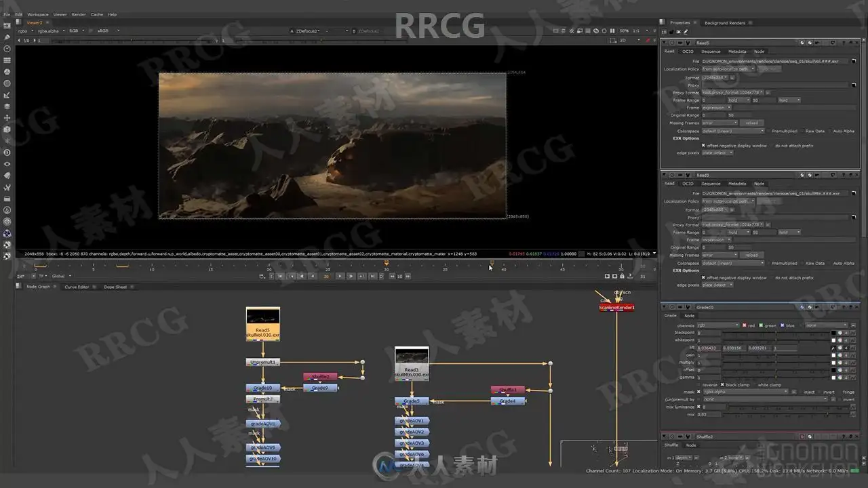Select the Grade10 node in the graph
The width and height of the screenshot is (868, 488).
pos(262,388)
